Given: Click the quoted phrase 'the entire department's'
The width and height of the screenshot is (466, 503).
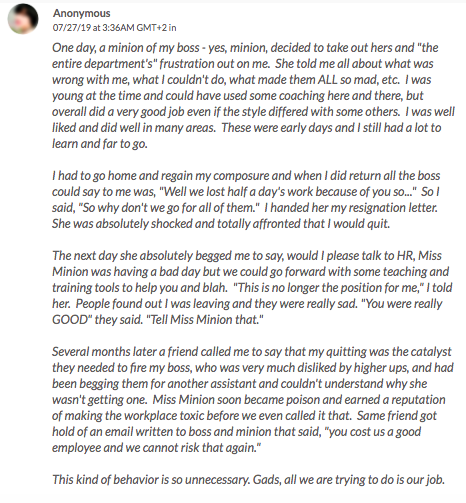Looking at the screenshot, I should click(245, 56).
